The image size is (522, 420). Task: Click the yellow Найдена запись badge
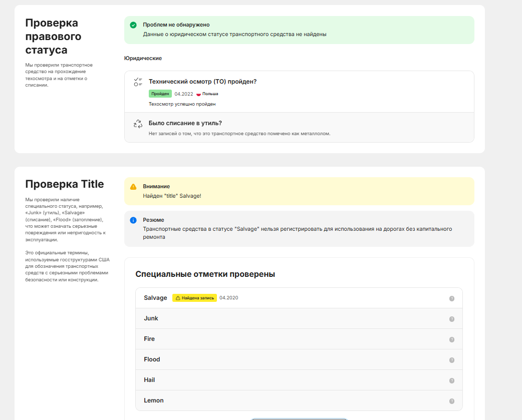tap(194, 298)
